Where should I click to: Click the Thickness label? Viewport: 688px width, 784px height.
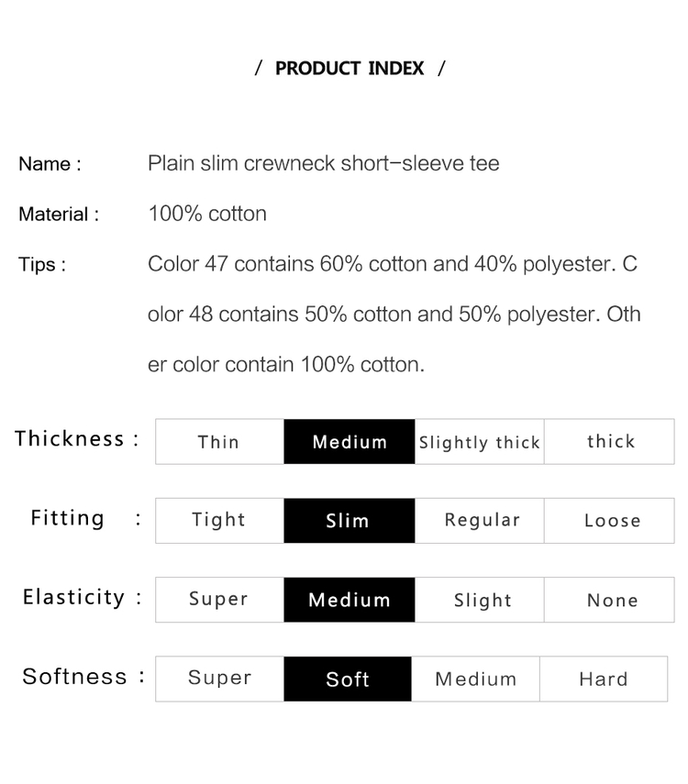click(x=70, y=438)
